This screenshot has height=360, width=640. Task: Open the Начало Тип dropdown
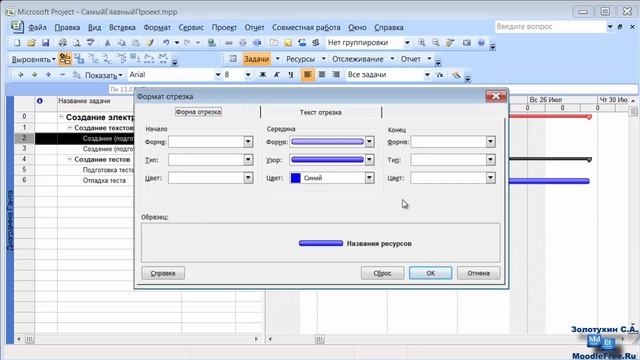[x=248, y=160]
